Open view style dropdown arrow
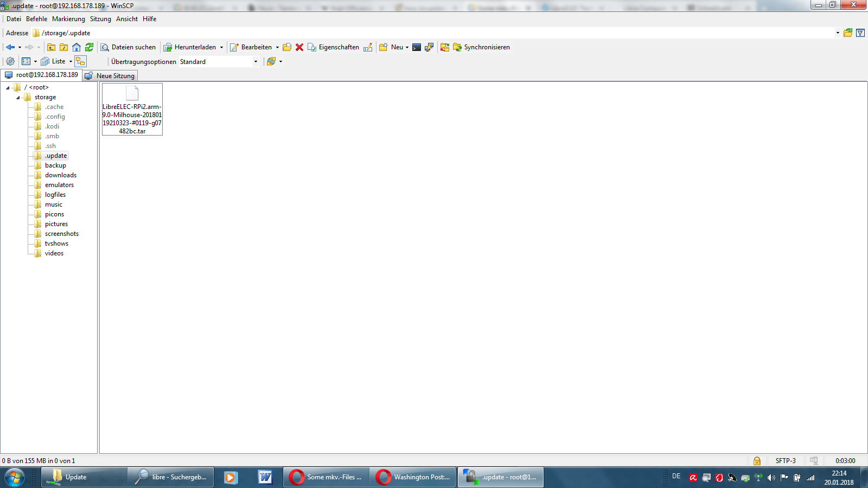This screenshot has height=488, width=868. click(35, 61)
